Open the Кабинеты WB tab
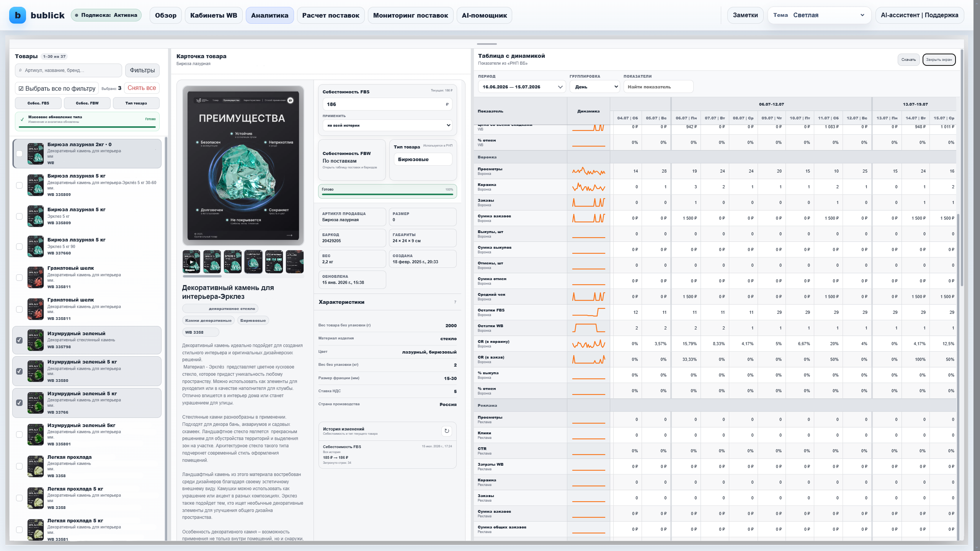Viewport: 980px width, 551px height. (x=214, y=15)
